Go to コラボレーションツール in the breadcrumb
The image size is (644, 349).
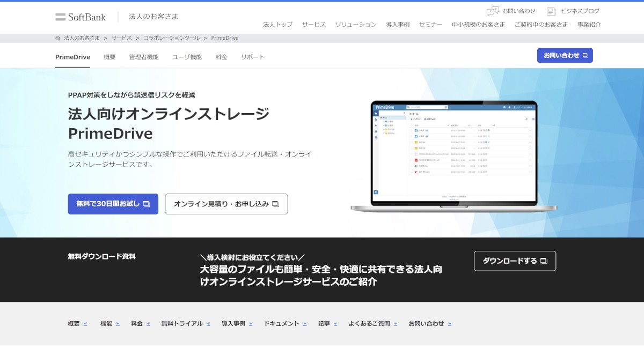point(171,38)
